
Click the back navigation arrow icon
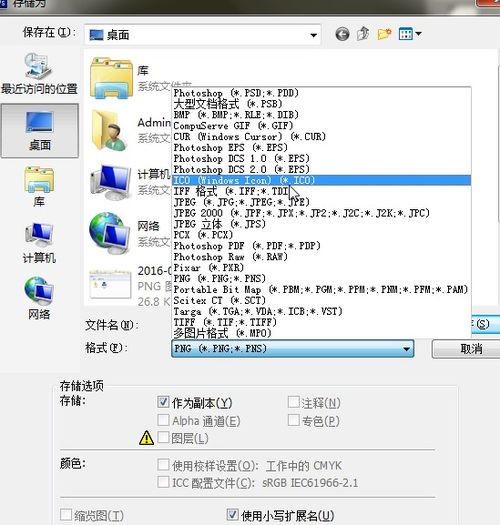pos(342,34)
